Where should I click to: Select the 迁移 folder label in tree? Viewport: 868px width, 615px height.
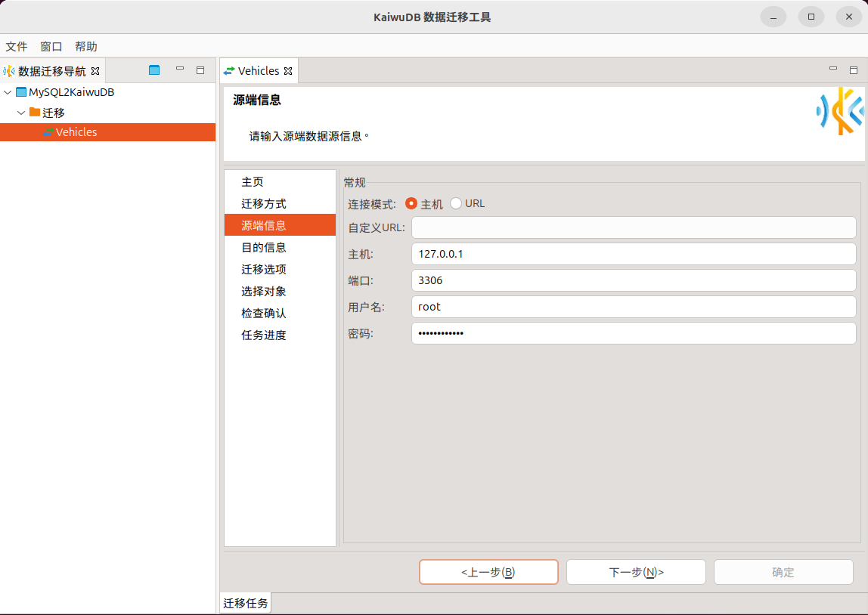click(x=54, y=113)
